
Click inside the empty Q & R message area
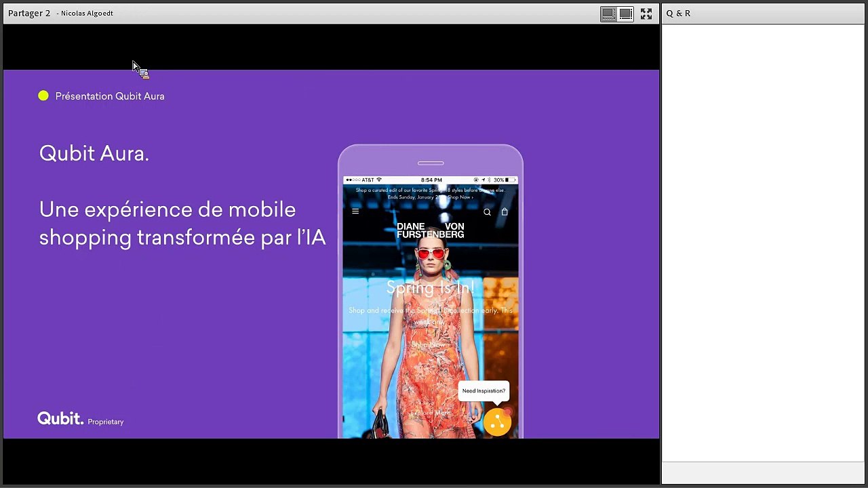click(x=764, y=243)
